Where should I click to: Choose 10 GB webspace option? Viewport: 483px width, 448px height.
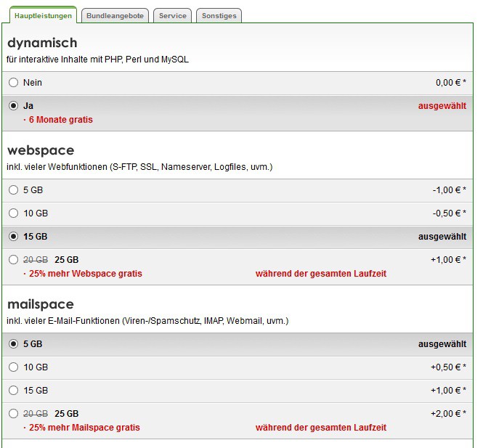point(14,213)
